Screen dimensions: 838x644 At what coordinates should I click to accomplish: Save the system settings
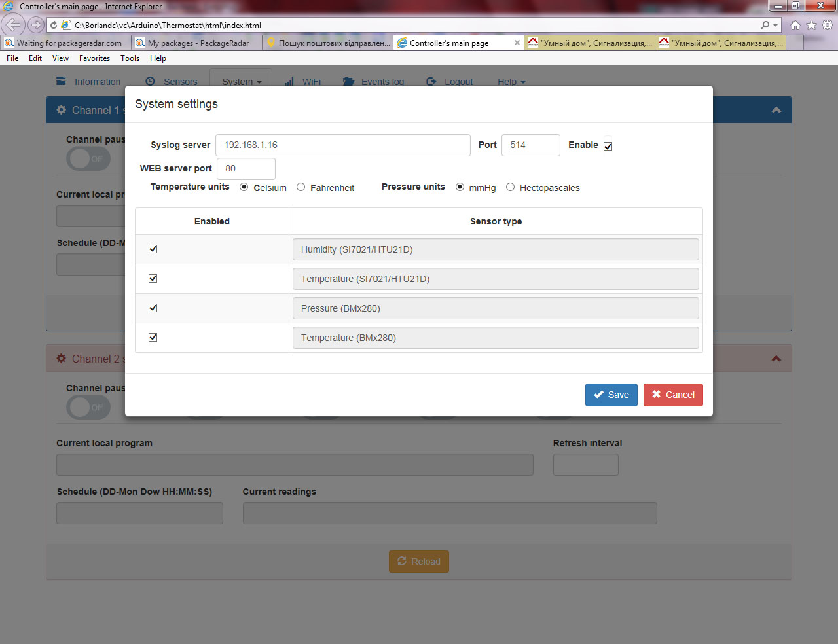pyautogui.click(x=611, y=395)
